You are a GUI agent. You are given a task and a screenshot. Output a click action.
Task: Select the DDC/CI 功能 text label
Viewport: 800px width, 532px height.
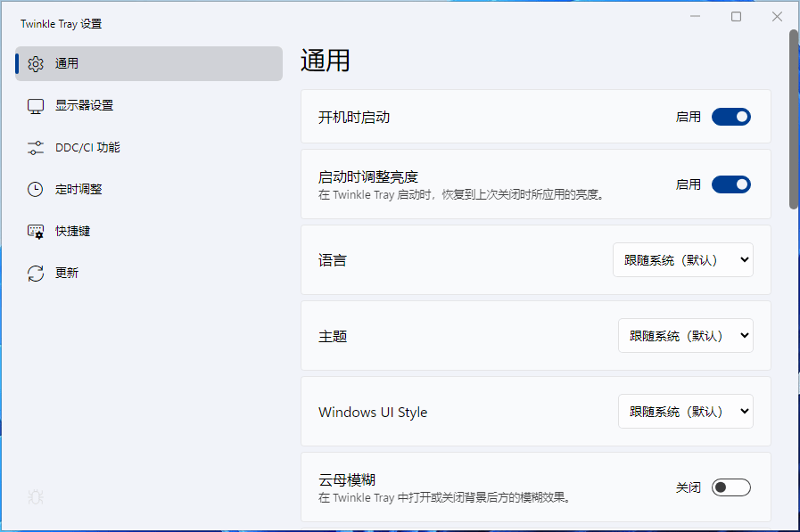pyautogui.click(x=87, y=148)
